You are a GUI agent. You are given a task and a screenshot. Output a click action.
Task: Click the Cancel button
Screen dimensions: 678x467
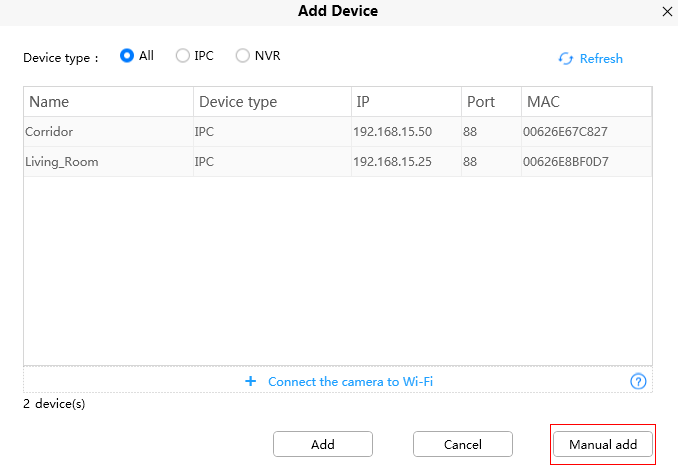point(463,444)
